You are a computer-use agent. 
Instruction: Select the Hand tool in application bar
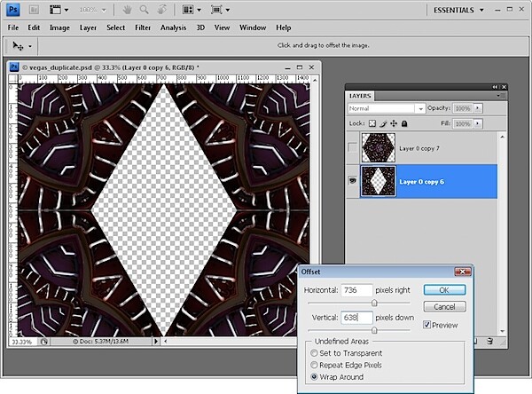127,10
